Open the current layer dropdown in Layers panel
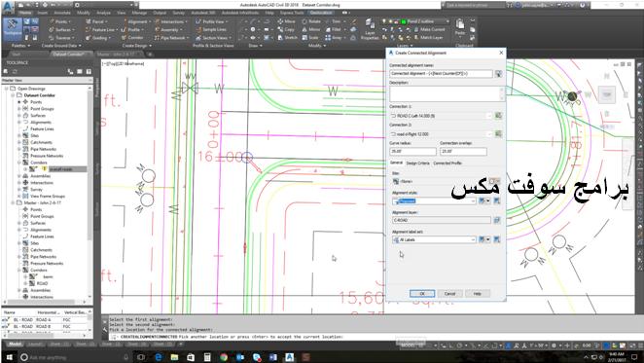The width and height of the screenshot is (644, 363). (447, 21)
